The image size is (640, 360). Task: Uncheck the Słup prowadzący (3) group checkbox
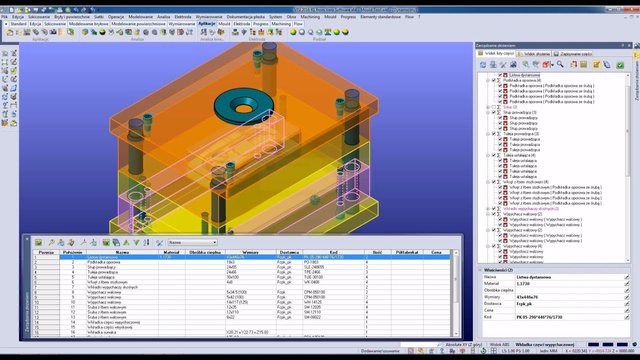pos(493,112)
